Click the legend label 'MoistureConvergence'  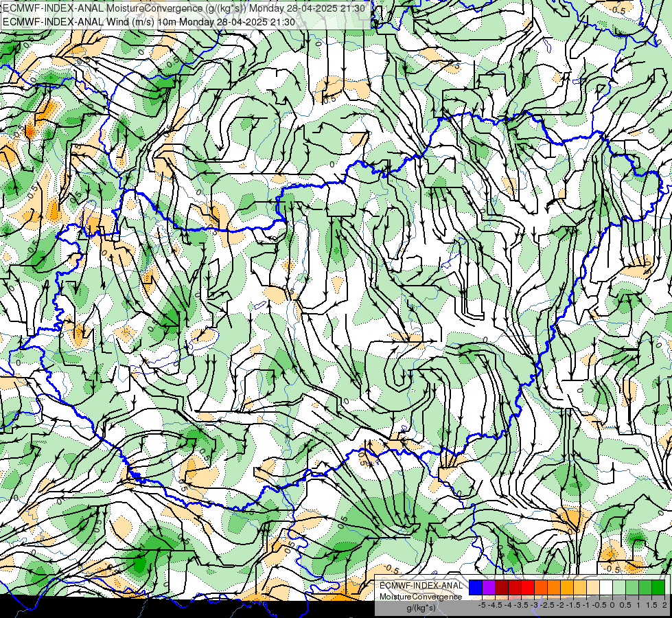[421, 597]
